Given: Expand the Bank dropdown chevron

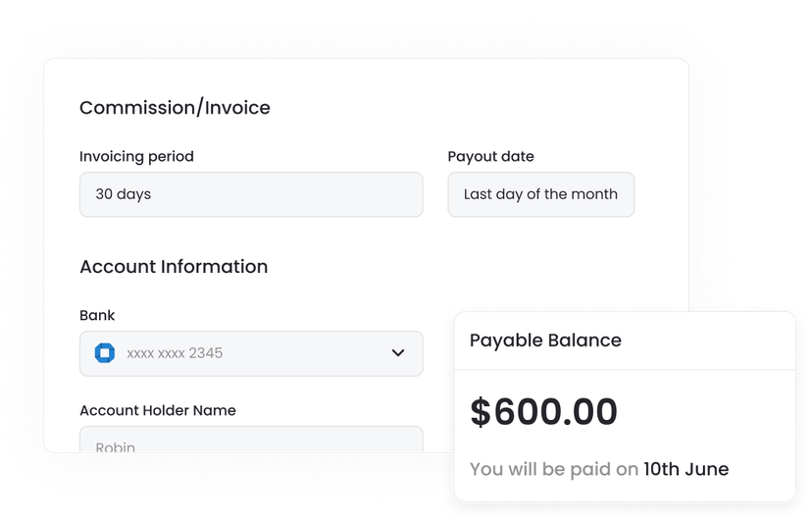Looking at the screenshot, I should 398,353.
